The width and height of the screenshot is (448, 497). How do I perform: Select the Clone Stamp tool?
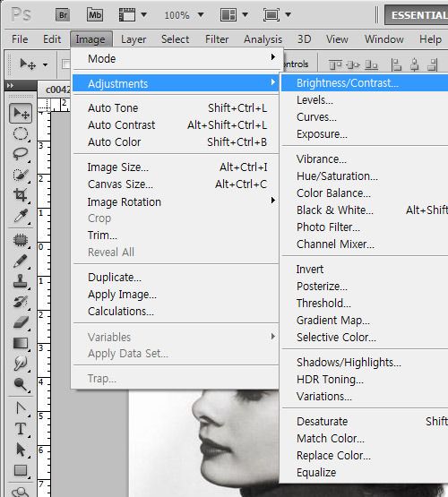click(x=21, y=281)
